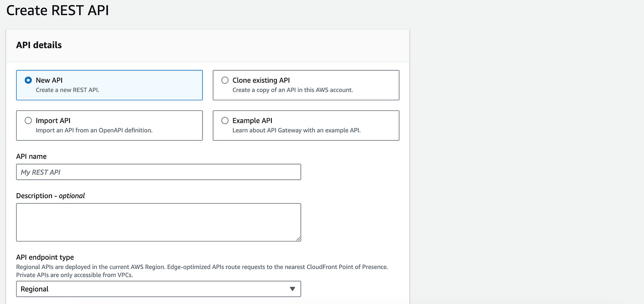Pick the Example API radio option
This screenshot has height=304, width=644.
[225, 120]
